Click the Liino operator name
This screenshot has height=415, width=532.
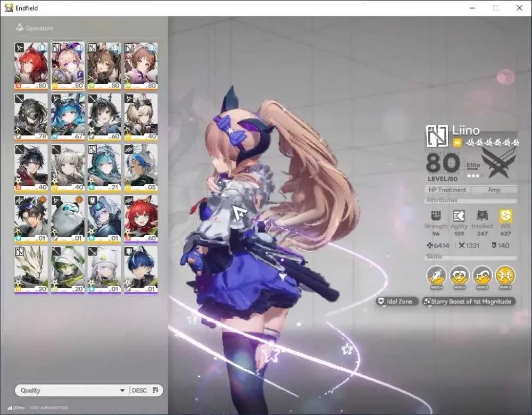click(x=466, y=130)
